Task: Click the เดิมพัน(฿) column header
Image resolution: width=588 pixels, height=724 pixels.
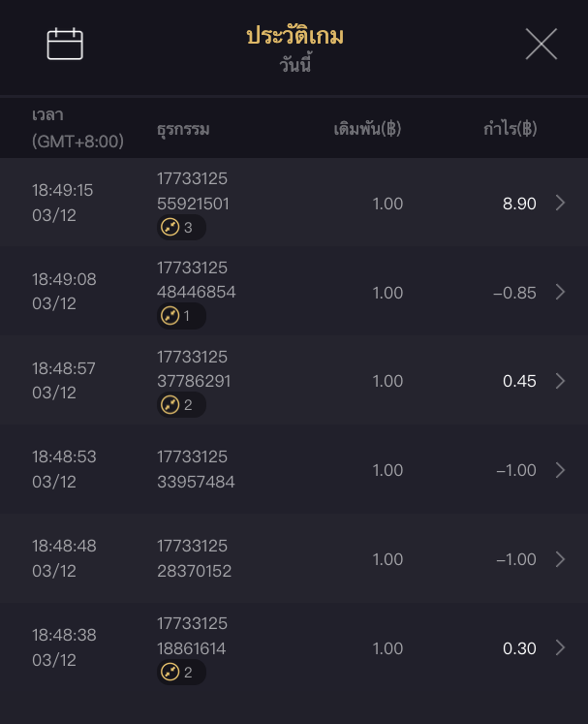Action: point(367,129)
